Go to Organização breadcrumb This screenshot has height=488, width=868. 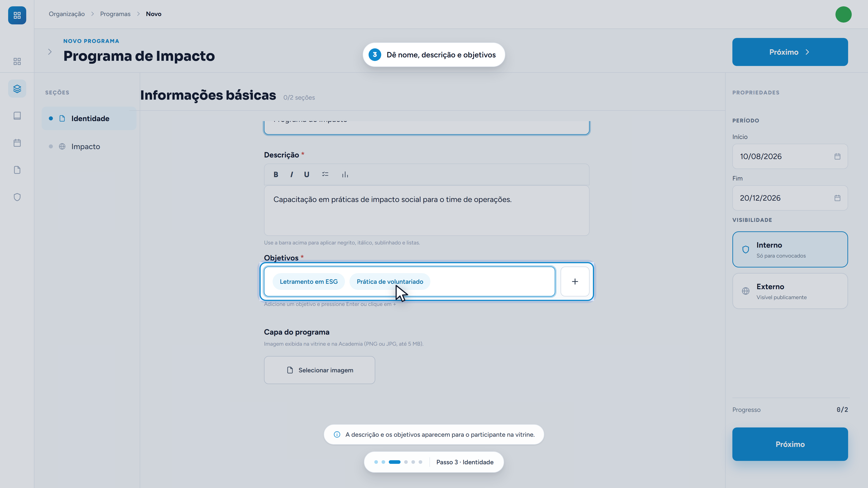67,14
